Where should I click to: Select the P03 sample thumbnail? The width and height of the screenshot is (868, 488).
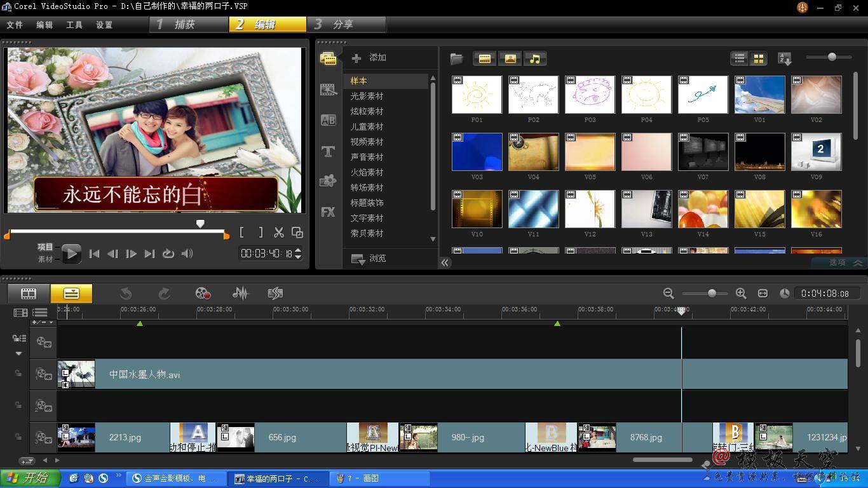[590, 95]
